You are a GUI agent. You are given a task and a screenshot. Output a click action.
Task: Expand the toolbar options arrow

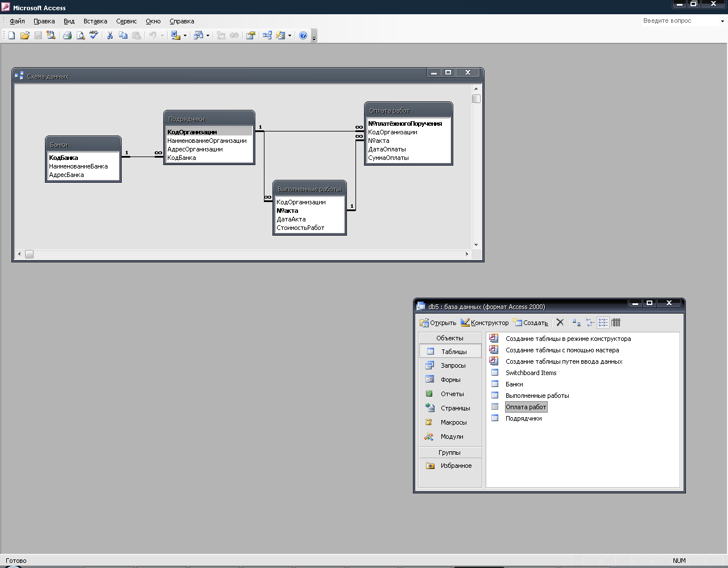point(314,36)
